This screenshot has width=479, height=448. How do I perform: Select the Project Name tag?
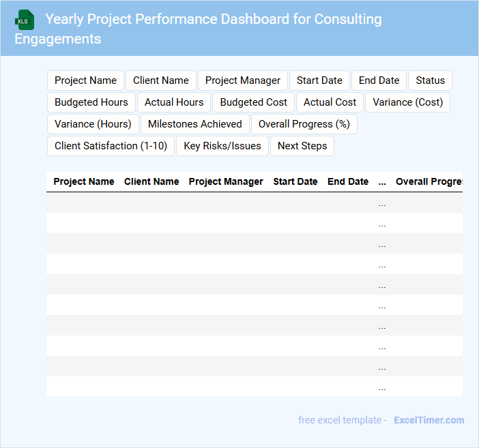coord(85,80)
